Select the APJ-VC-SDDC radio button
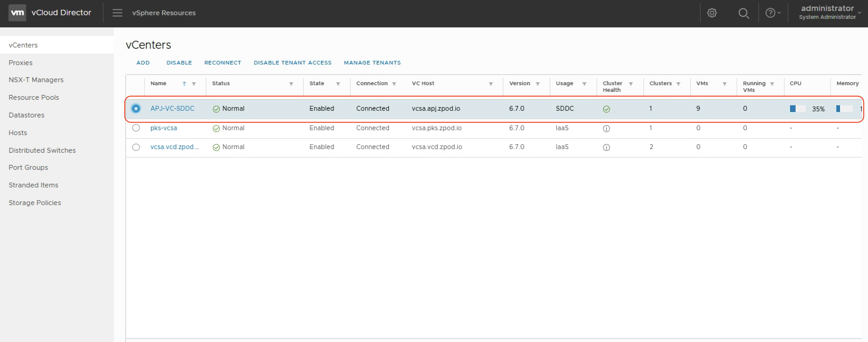Viewport: 868px width, 342px height. [136, 109]
